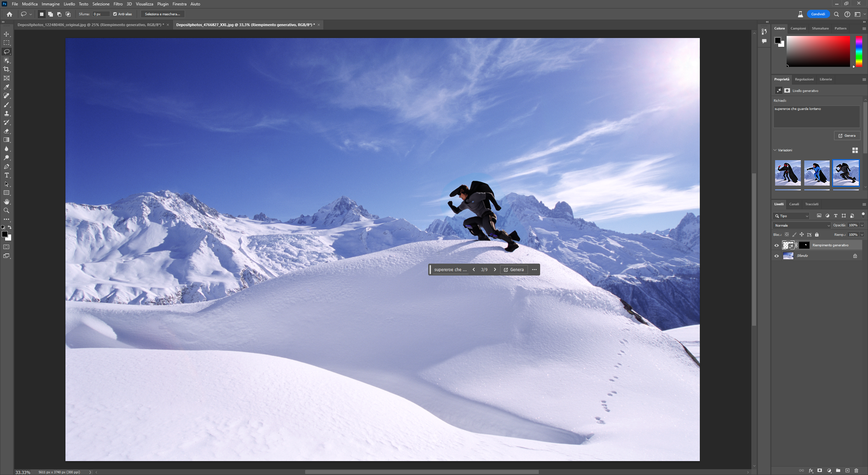Click the delete layer trash icon
The image size is (868, 475).
click(856, 471)
